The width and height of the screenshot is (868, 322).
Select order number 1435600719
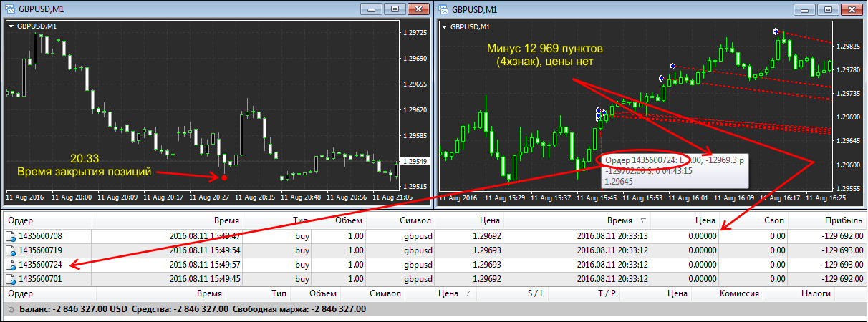click(40, 250)
